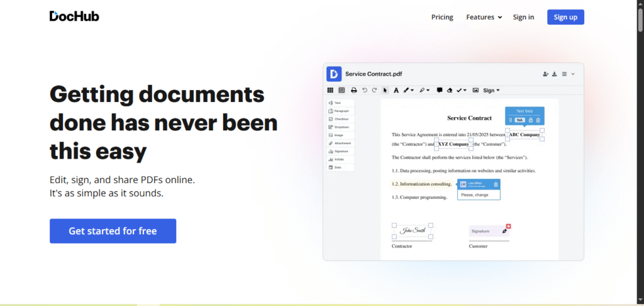This screenshot has height=306, width=644.
Task: Click the undo arrow in toolbar
Action: click(364, 91)
